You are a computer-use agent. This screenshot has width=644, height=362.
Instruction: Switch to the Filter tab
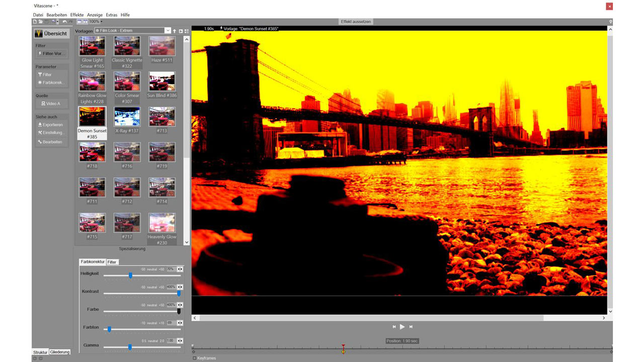pos(112,262)
